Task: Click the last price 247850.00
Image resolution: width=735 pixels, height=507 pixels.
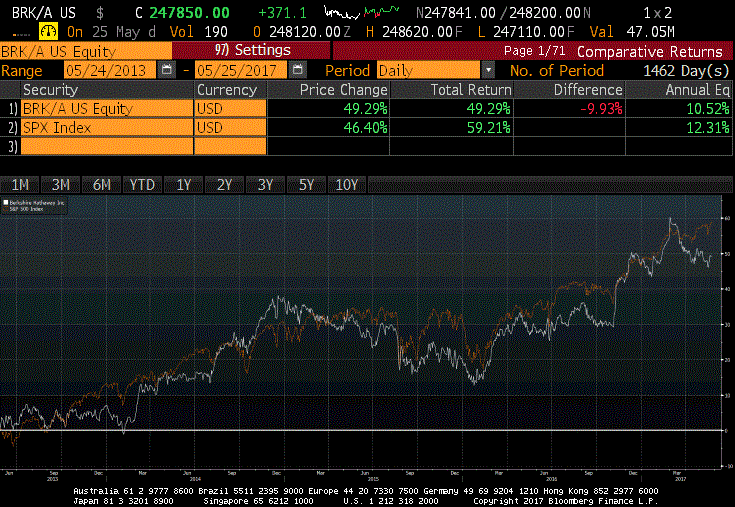Action: pyautogui.click(x=189, y=13)
